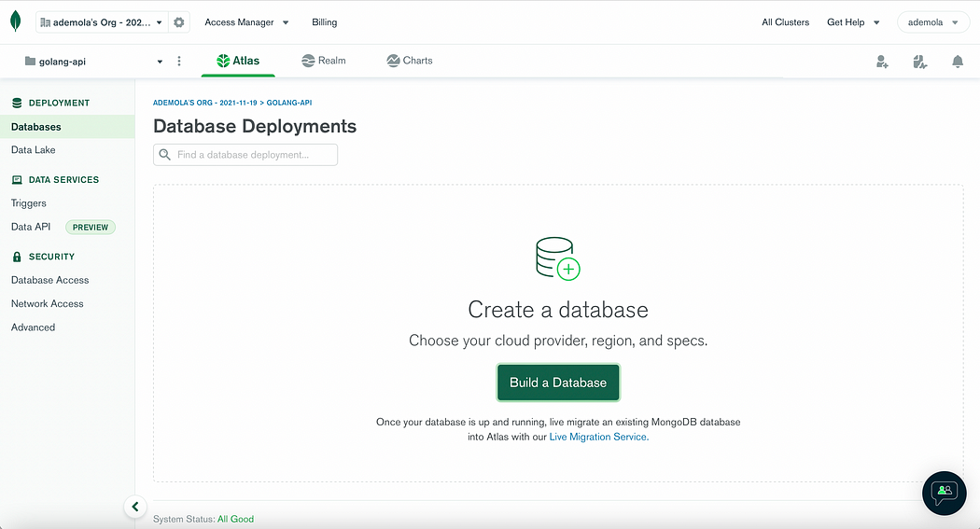Click the Security section header

click(x=43, y=257)
